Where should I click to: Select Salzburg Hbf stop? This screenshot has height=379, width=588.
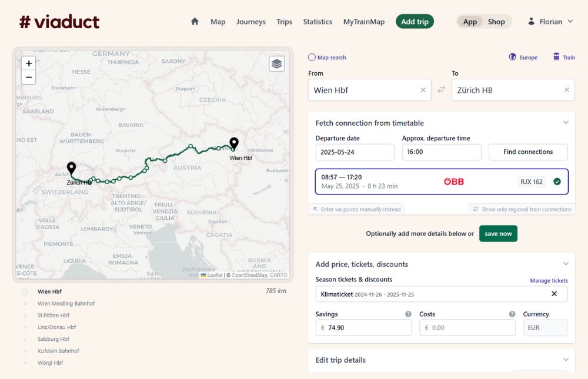click(54, 339)
